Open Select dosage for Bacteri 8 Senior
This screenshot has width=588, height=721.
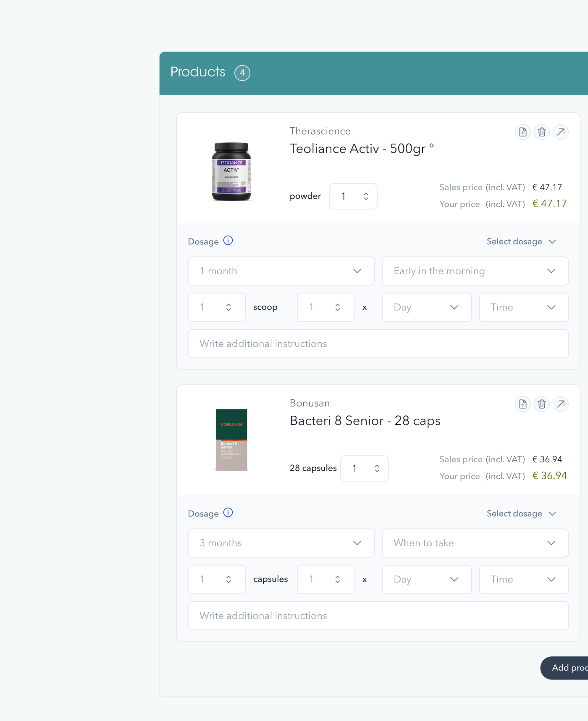click(521, 514)
